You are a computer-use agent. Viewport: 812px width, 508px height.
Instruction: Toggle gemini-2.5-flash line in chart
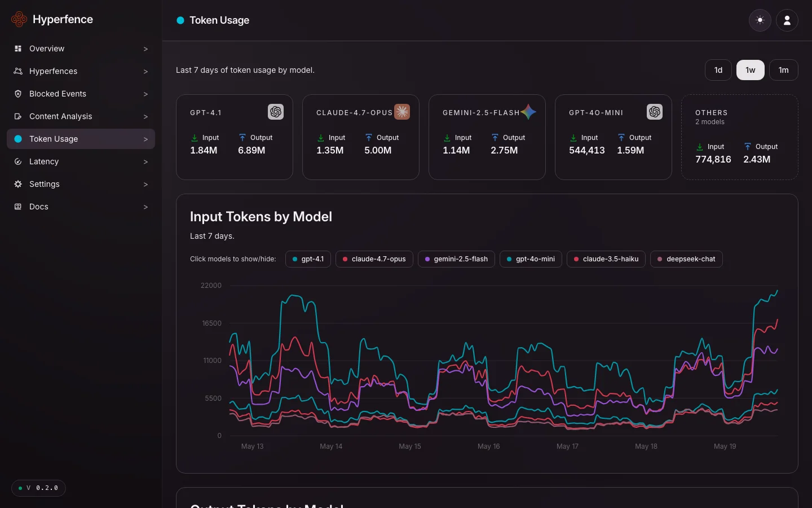[457, 259]
